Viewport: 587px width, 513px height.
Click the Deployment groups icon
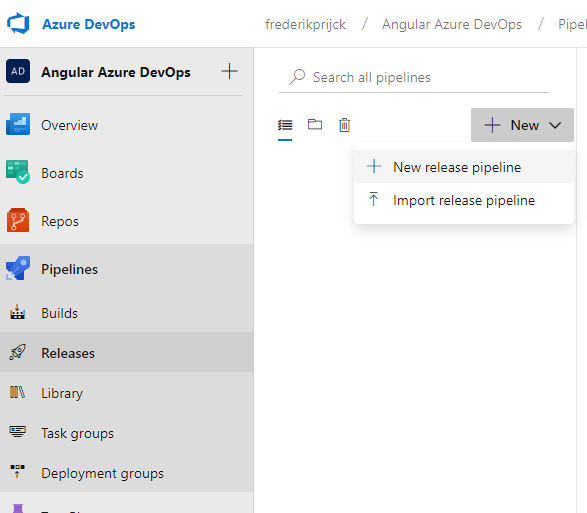pyautogui.click(x=17, y=471)
